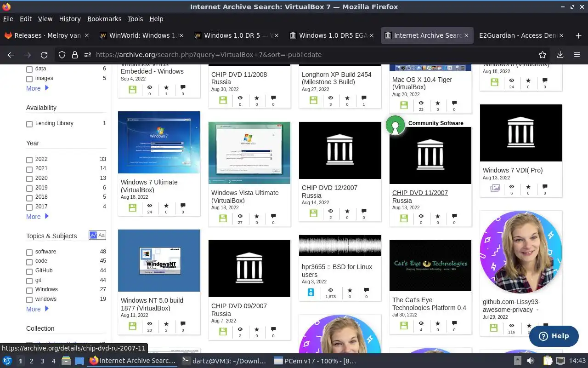The image size is (588, 368).
Task: Open github.com-Lissy93-awesome-privacy item link
Action: [x=511, y=305]
